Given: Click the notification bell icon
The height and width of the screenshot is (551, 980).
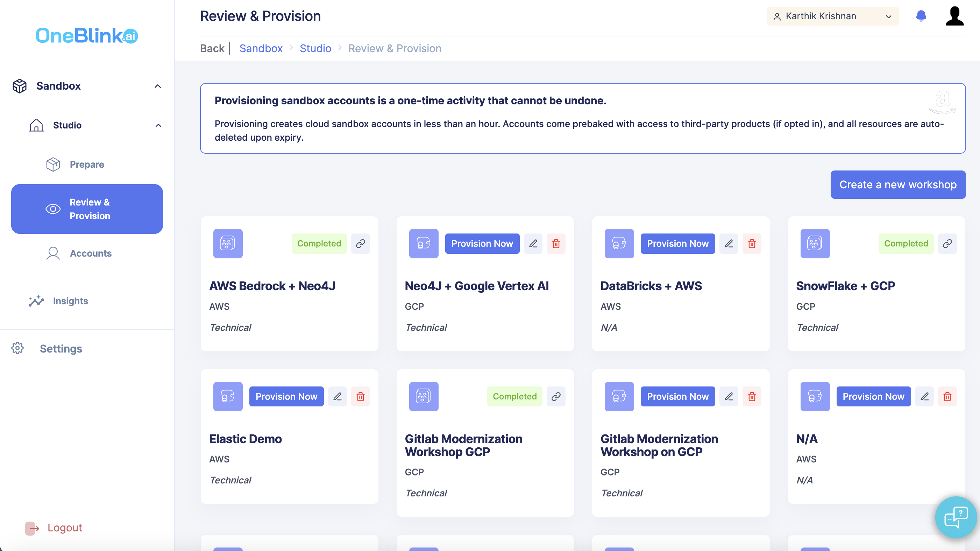Looking at the screenshot, I should point(921,16).
